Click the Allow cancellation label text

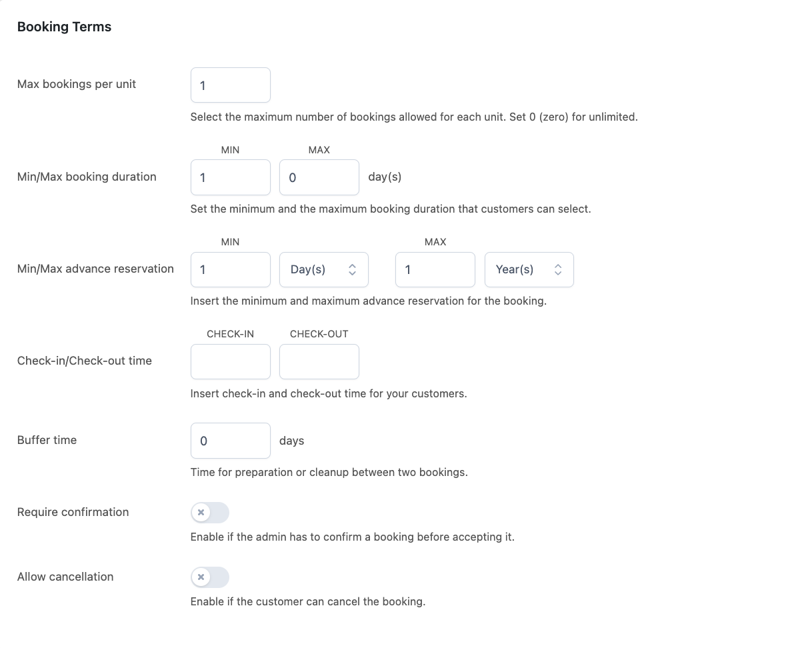click(65, 577)
